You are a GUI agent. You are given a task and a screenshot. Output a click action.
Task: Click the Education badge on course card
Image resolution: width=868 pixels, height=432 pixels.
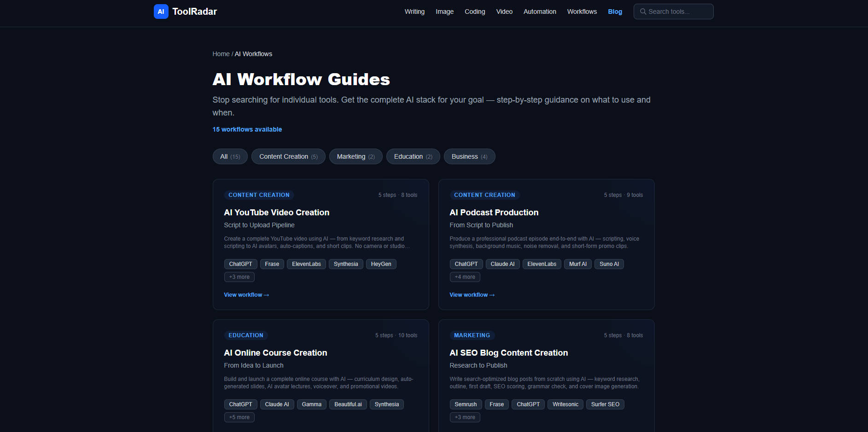pyautogui.click(x=246, y=335)
